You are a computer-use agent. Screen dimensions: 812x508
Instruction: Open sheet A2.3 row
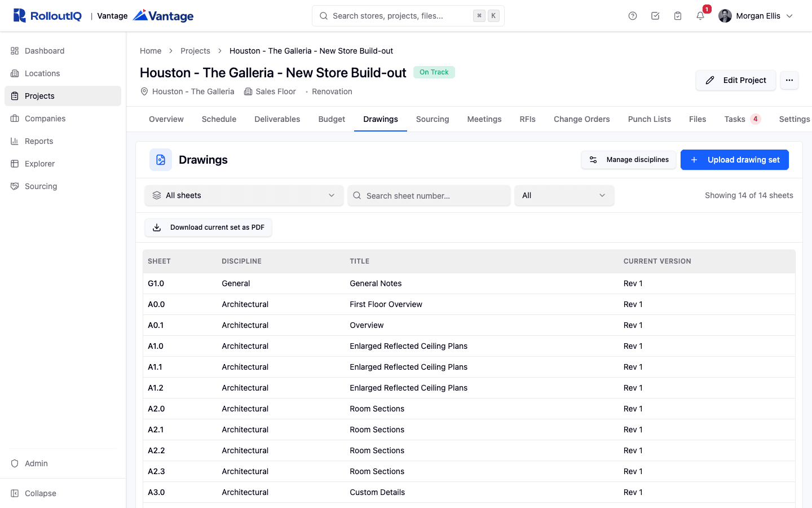469,471
